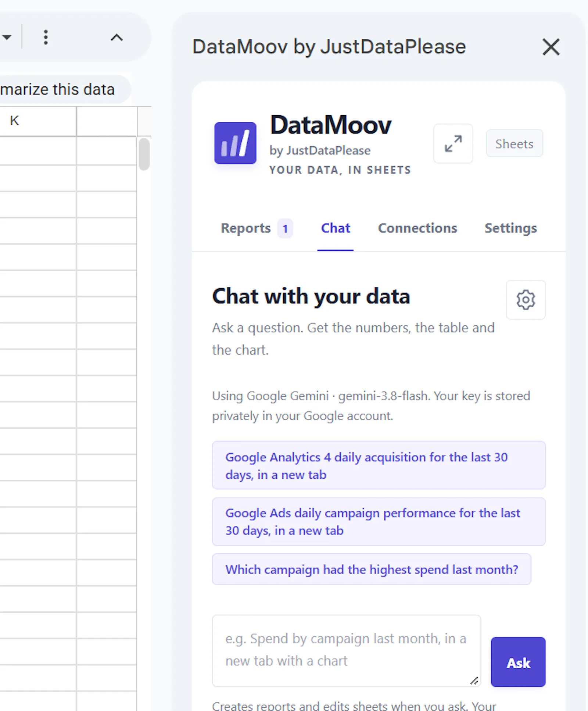This screenshot has height=711, width=588.
Task: Select column K header in spreadsheet
Action: pos(38,121)
